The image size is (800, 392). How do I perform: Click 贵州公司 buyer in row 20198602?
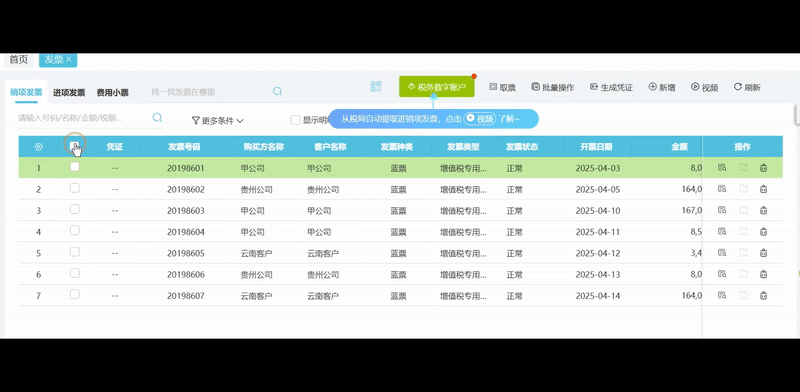(x=256, y=189)
